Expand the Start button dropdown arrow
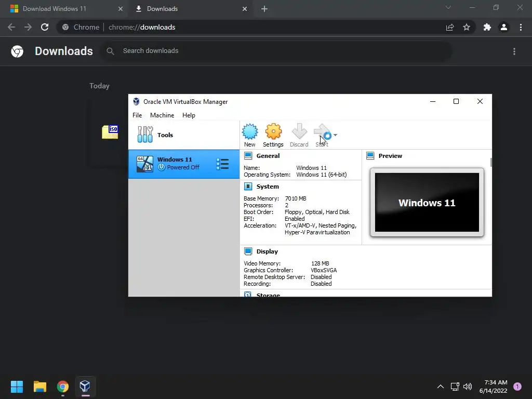The height and width of the screenshot is (399, 532). [x=335, y=135]
